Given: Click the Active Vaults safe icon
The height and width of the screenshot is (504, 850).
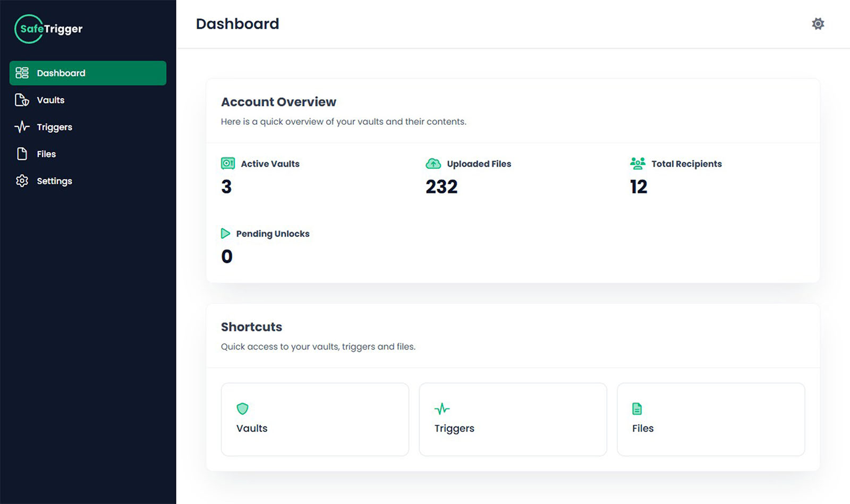Looking at the screenshot, I should [x=227, y=164].
